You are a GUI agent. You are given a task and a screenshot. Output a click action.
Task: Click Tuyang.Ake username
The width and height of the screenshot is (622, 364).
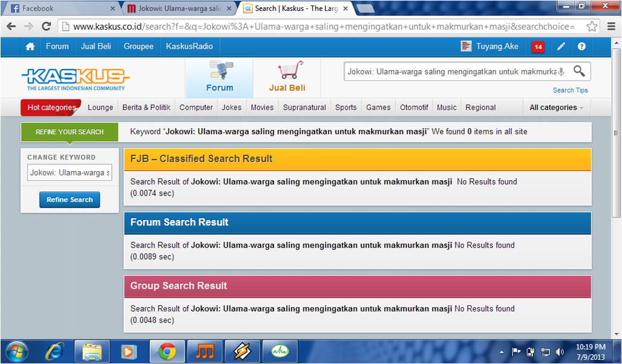tap(497, 47)
